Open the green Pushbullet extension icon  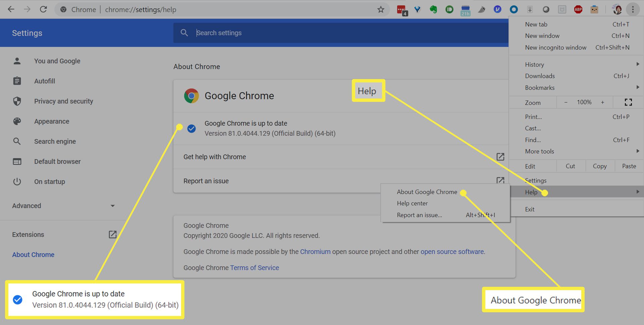(449, 9)
